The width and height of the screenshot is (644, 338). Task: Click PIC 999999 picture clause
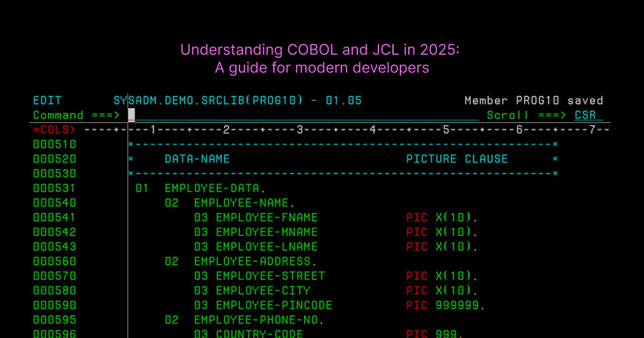pyautogui.click(x=446, y=305)
